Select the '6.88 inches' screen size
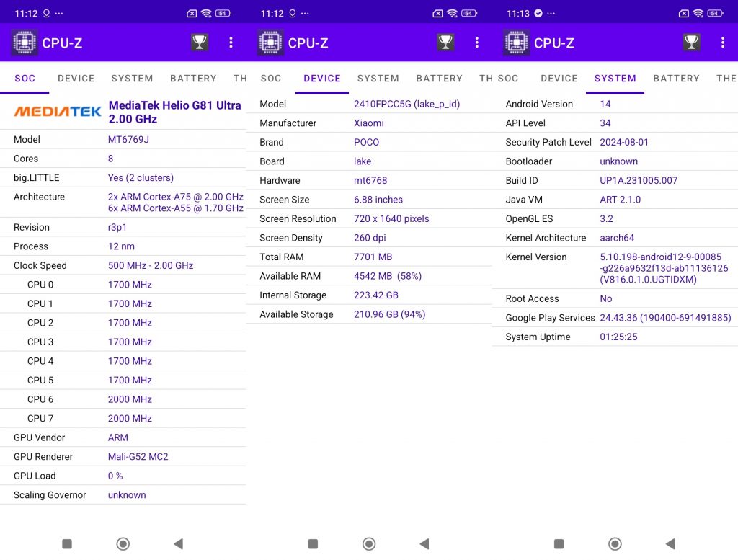Image resolution: width=738 pixels, height=560 pixels. 378,200
